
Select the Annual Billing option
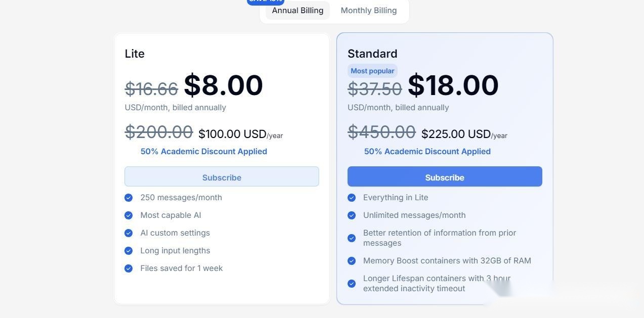297,10
